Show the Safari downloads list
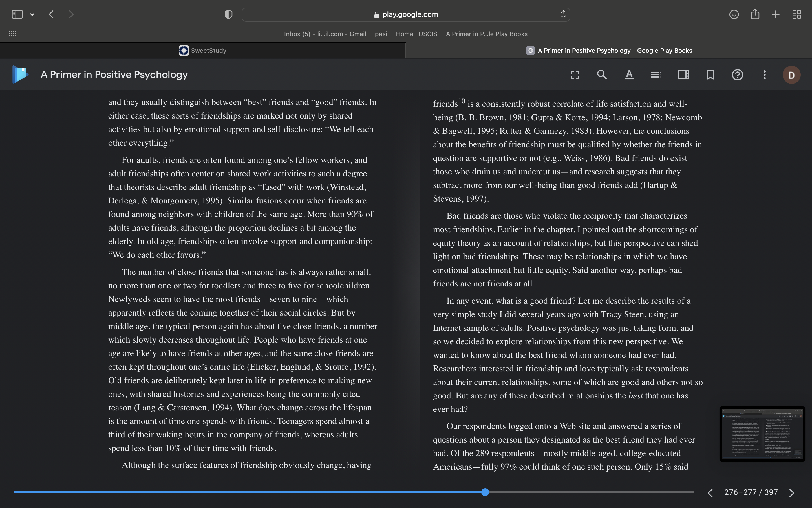 tap(734, 14)
